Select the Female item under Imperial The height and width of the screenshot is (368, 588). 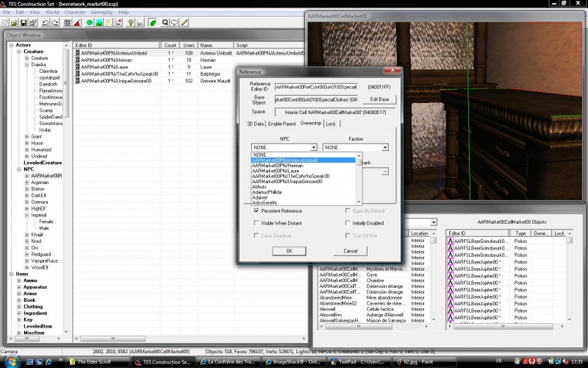point(46,222)
